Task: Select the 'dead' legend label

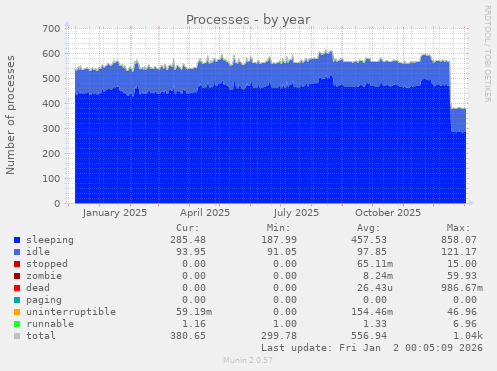Action: (x=38, y=288)
